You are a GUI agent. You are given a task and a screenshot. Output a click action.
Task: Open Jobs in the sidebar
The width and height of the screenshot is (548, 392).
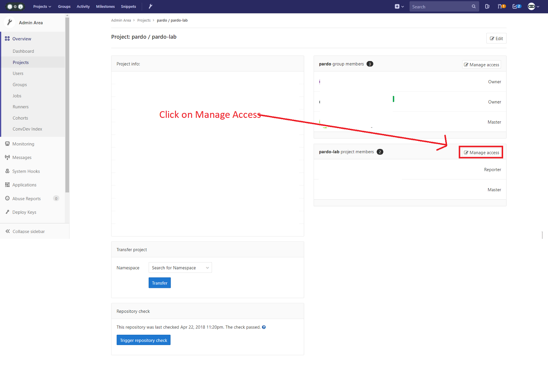pyautogui.click(x=17, y=96)
